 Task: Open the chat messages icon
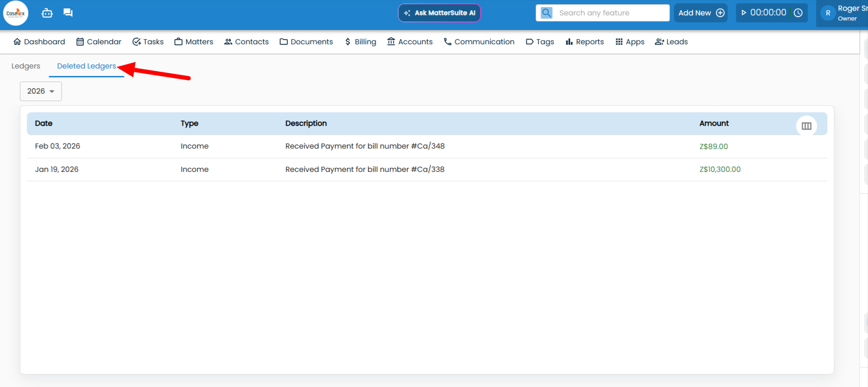pos(68,13)
